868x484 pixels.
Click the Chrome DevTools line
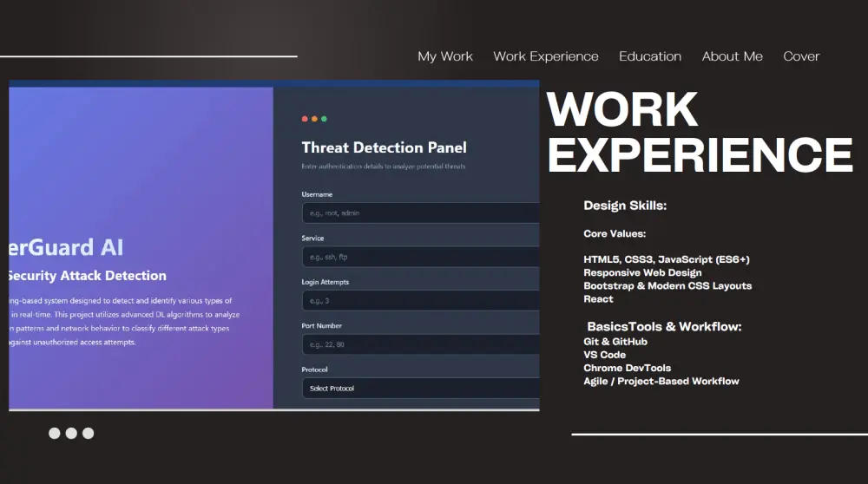pyautogui.click(x=628, y=368)
